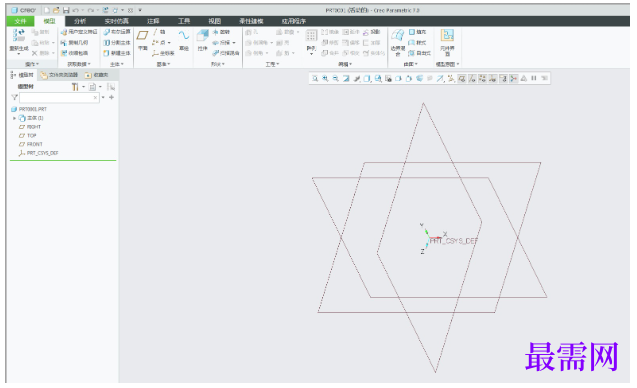
Task: Switch to the Annotate (注释) tab
Action: (153, 21)
